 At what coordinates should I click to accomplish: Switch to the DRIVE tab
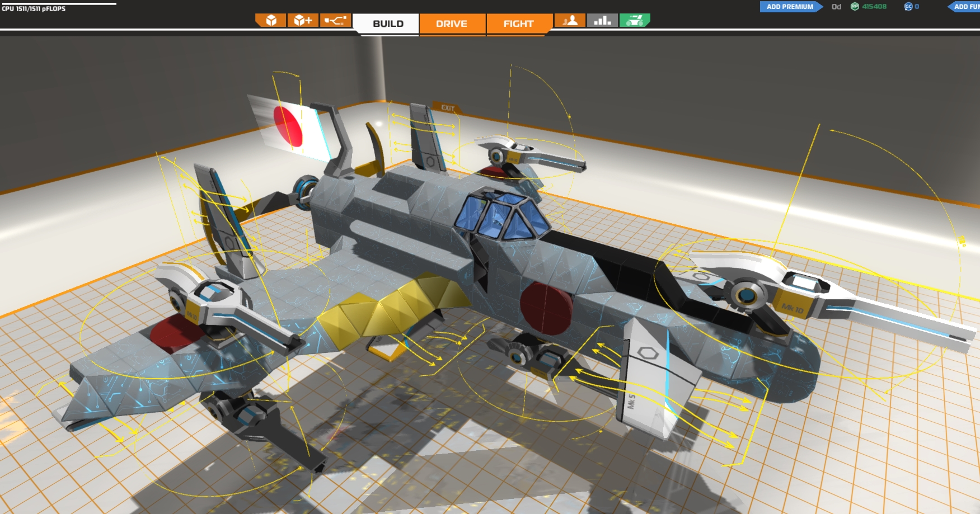[452, 24]
